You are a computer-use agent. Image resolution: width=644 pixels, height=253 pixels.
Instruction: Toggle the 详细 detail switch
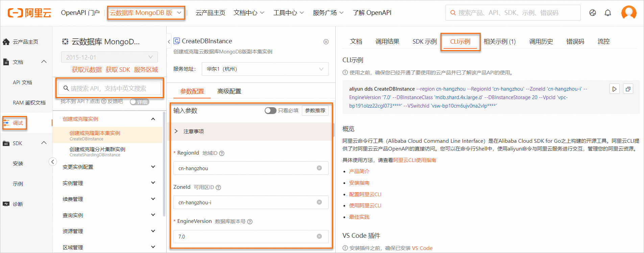139,102
